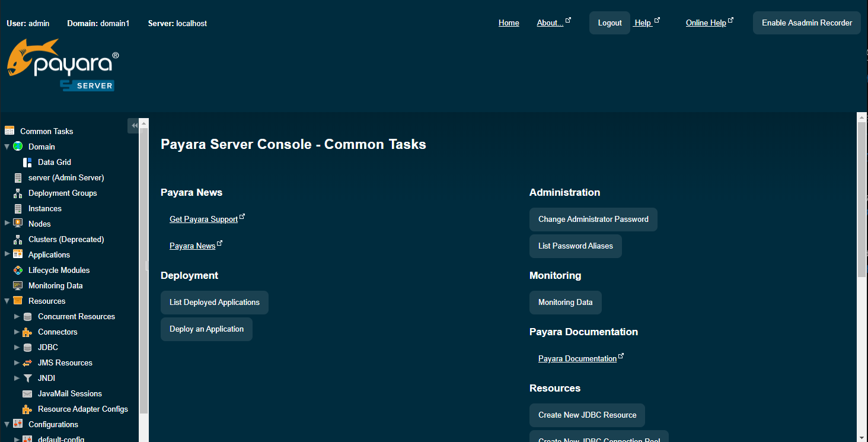This screenshot has width=868, height=442.
Task: Collapse the Resources tree node
Action: pos(7,301)
